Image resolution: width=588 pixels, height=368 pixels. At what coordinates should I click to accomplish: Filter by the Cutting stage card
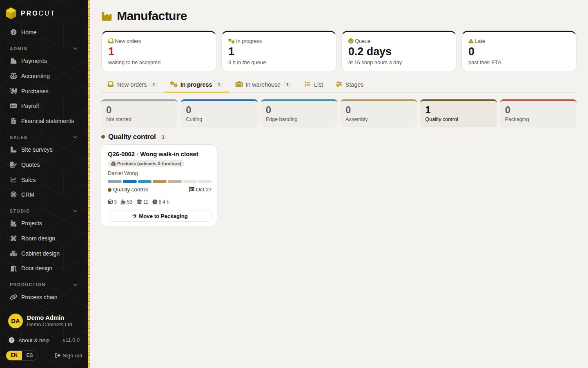tap(219, 113)
